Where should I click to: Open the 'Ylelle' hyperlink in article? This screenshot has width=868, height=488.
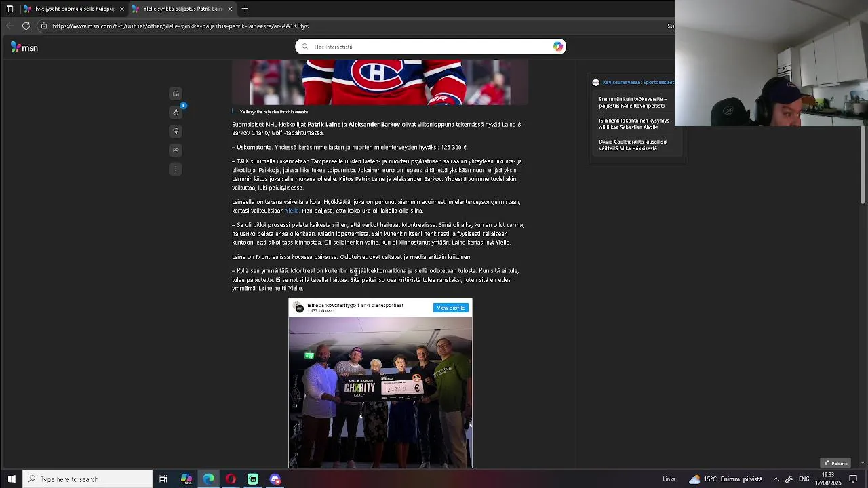pos(292,211)
